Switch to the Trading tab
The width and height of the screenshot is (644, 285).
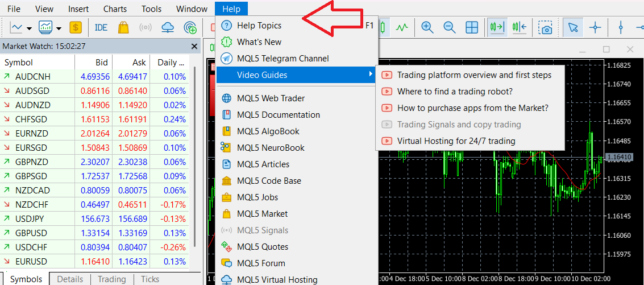tap(112, 279)
